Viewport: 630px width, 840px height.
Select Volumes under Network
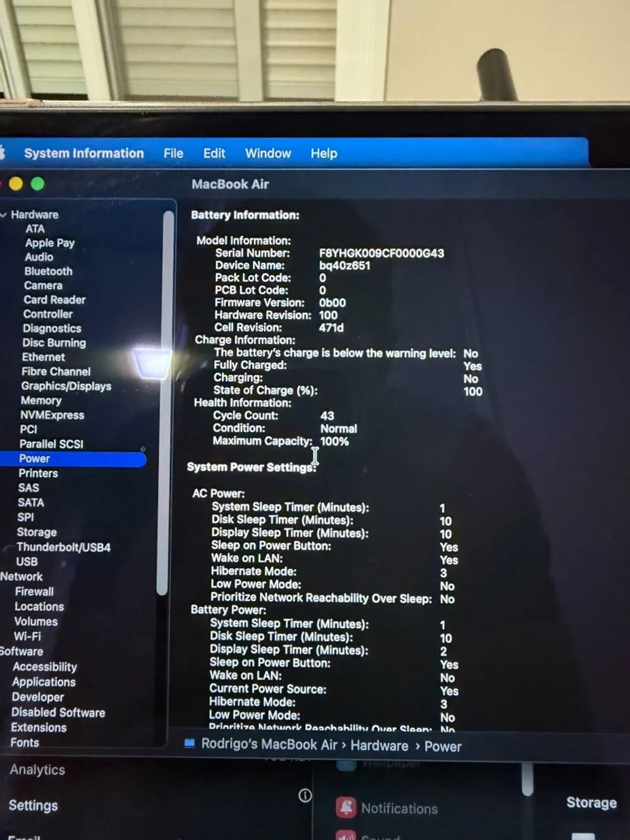(36, 621)
